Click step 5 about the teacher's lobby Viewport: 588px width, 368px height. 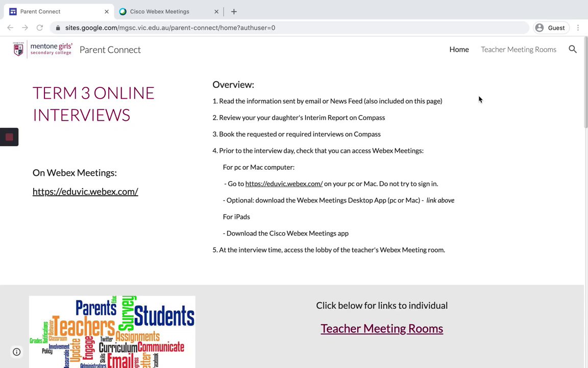(329, 250)
